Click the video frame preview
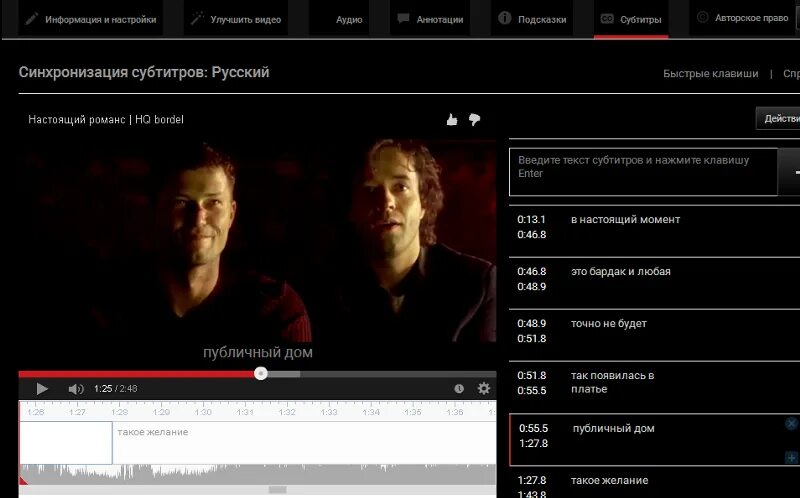 pyautogui.click(x=257, y=241)
